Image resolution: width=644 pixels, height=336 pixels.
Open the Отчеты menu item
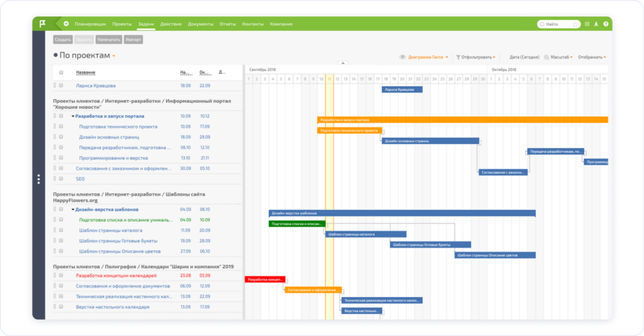click(228, 24)
